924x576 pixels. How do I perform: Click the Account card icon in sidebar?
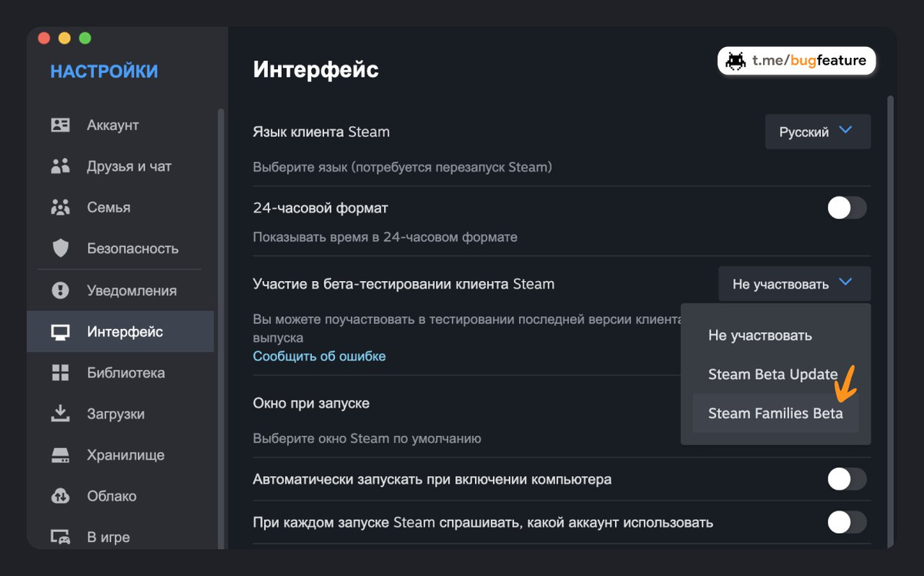coord(60,125)
